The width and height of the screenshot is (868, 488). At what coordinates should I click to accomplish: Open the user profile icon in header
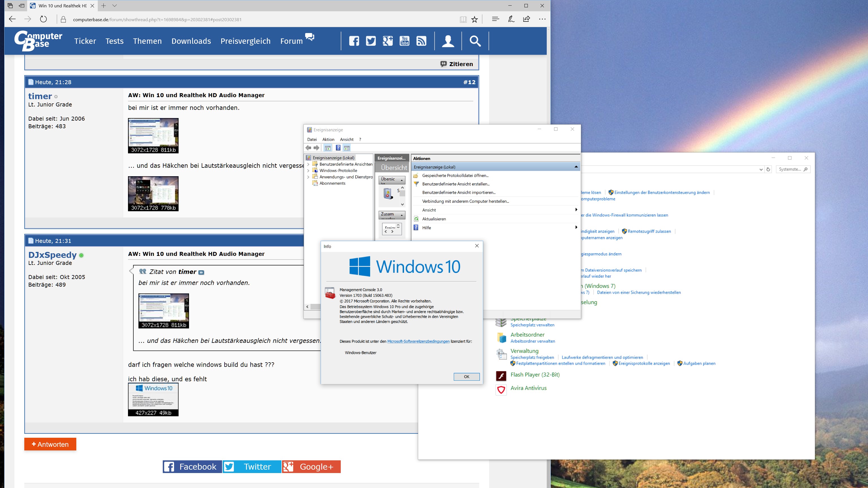[x=448, y=41]
